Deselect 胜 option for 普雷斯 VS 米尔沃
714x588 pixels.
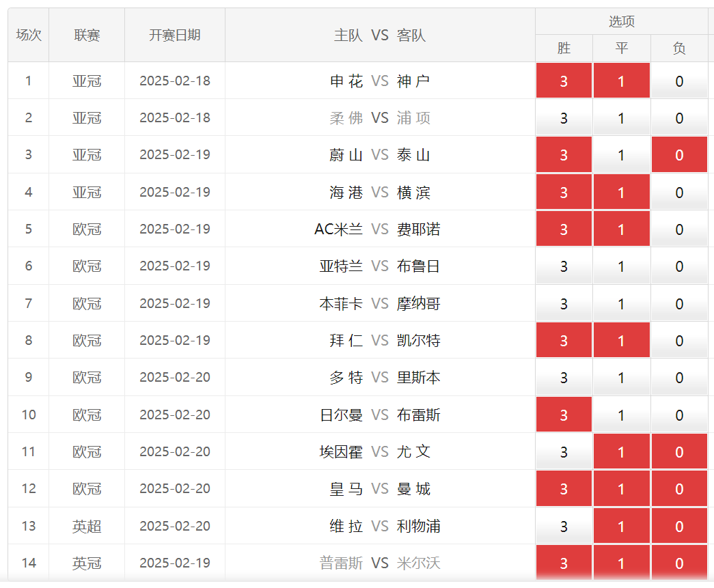coord(564,563)
